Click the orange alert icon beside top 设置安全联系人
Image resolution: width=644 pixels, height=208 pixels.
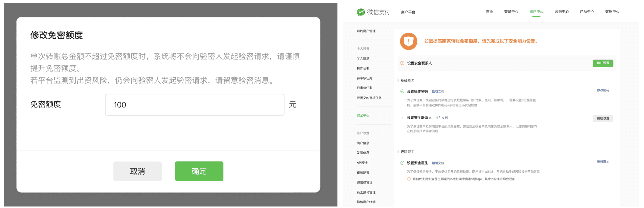(x=402, y=63)
